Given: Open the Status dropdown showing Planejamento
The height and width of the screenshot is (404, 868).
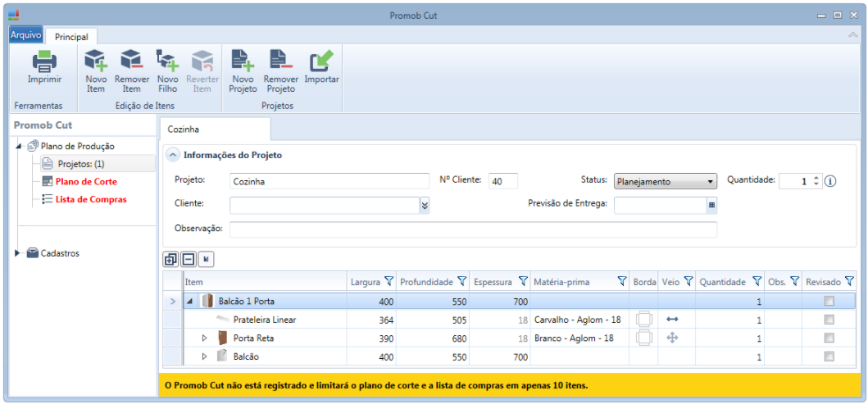Looking at the screenshot, I should pyautogui.click(x=666, y=181).
